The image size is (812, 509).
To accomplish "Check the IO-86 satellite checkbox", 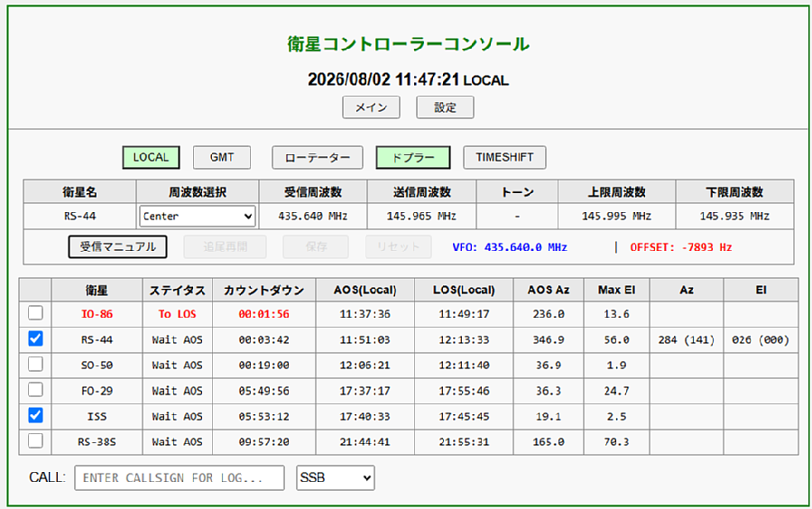I will [x=35, y=313].
